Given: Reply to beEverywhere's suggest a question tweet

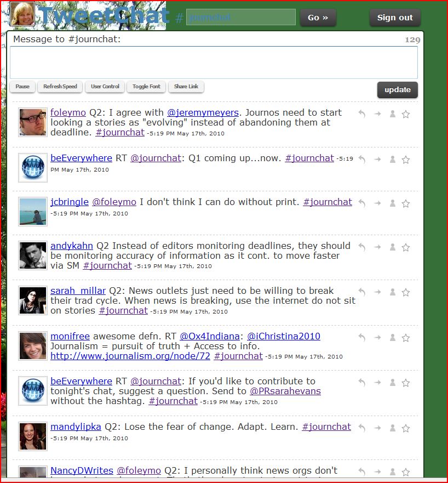Looking at the screenshot, I should [x=362, y=382].
